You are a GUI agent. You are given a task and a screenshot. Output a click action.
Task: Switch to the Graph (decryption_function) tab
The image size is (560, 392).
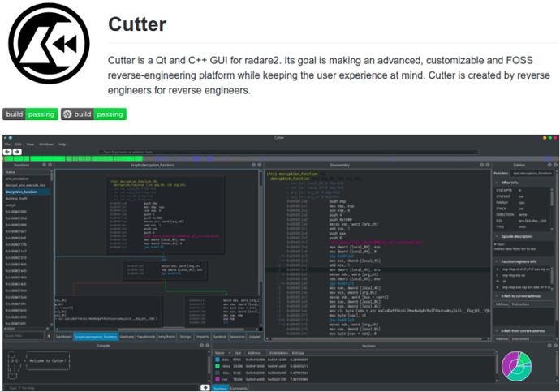[x=96, y=337]
